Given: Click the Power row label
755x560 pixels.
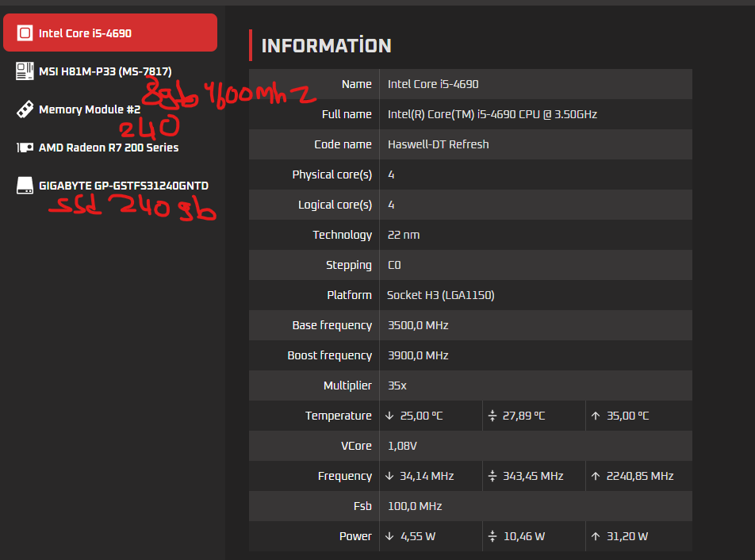Looking at the screenshot, I should (x=355, y=536).
